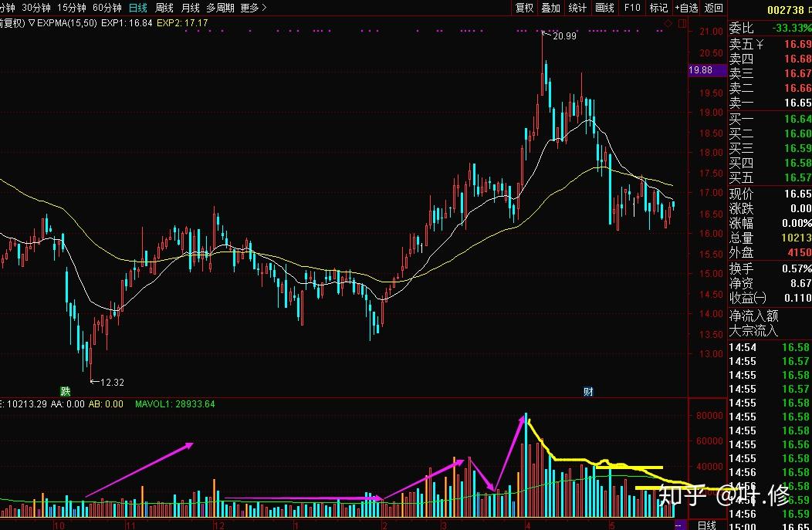Open the 统计 statistics tool
Image resolution: width=812 pixels, height=530 pixels.
577,8
